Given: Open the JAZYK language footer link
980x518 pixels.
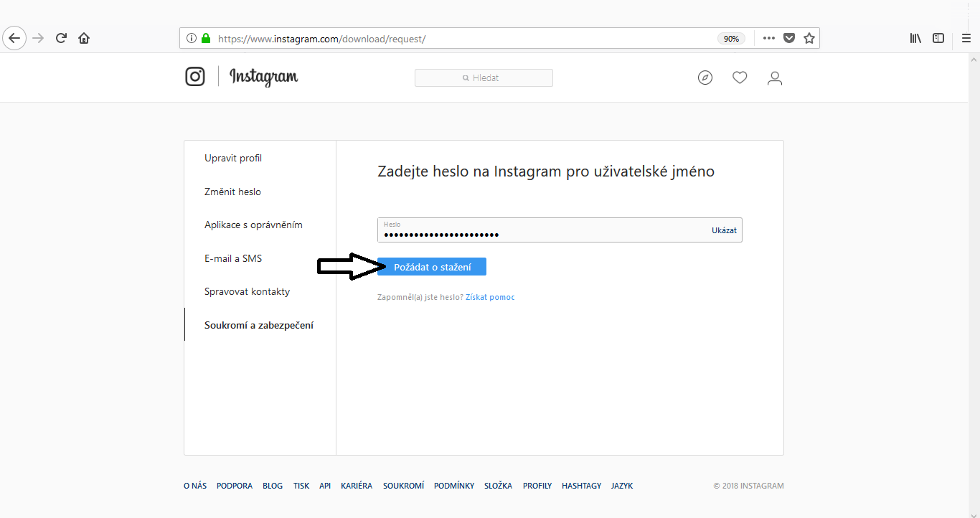Looking at the screenshot, I should (622, 486).
